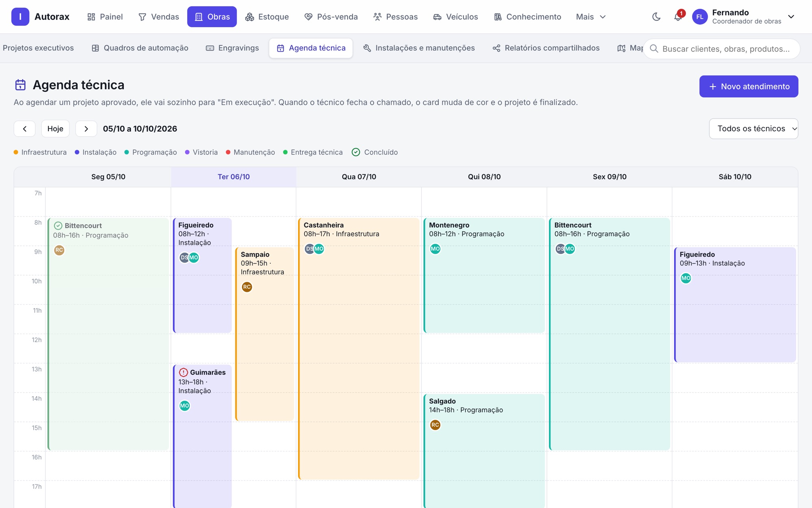Screen dimensions: 812x508
Task: Open the Projetos executivos tab
Action: coord(38,48)
